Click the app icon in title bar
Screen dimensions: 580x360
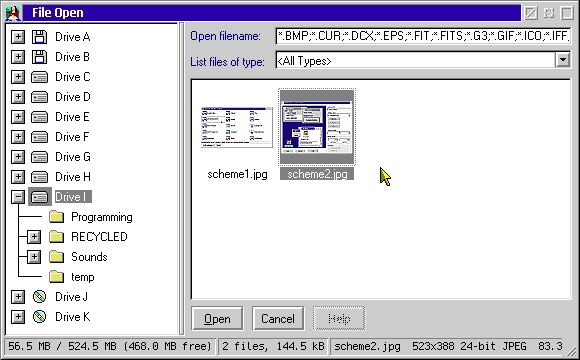click(13, 13)
